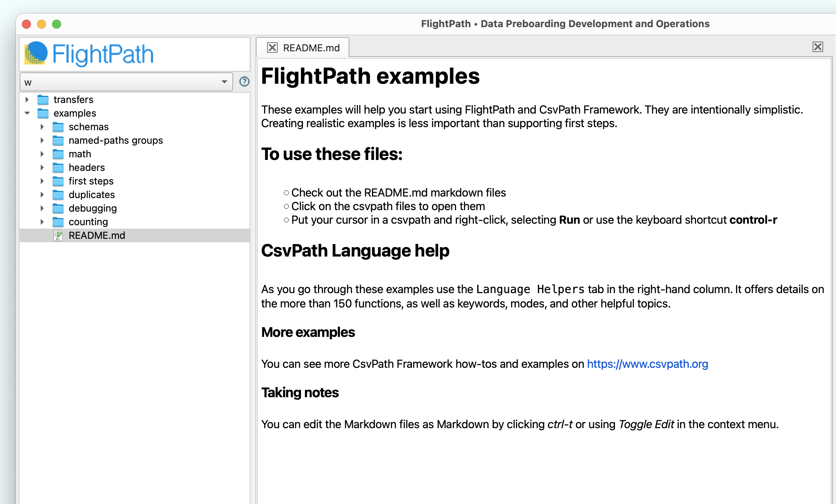Image resolution: width=836 pixels, height=504 pixels.
Task: Click the bold 'control-r' shortcut text
Action: point(753,220)
